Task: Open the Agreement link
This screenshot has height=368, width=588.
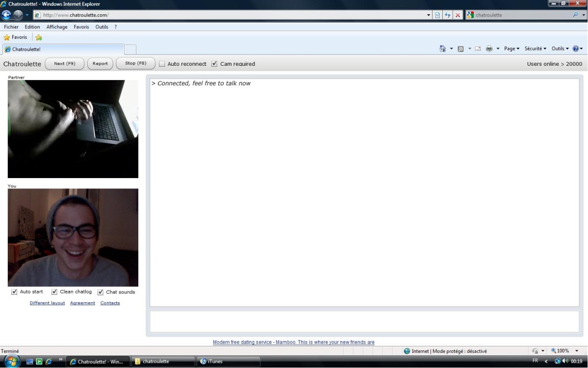Action: tap(82, 303)
